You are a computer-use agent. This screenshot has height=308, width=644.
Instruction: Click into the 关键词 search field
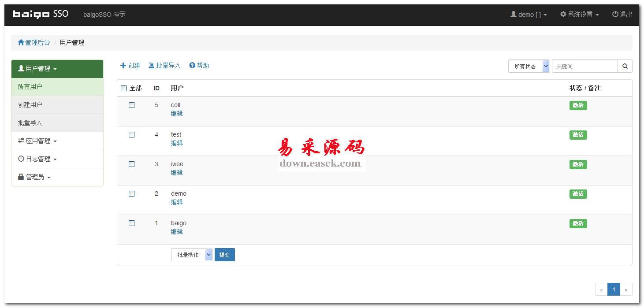pyautogui.click(x=584, y=66)
